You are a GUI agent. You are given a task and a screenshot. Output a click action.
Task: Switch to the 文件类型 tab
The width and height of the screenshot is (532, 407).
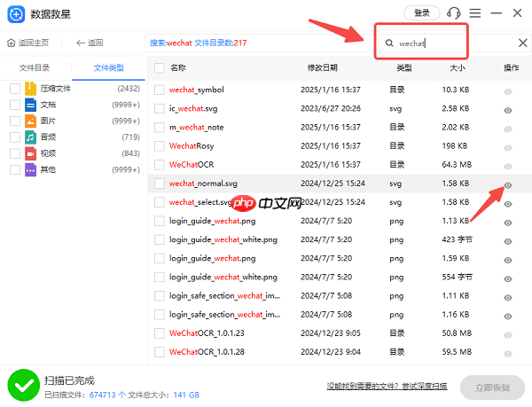(108, 67)
